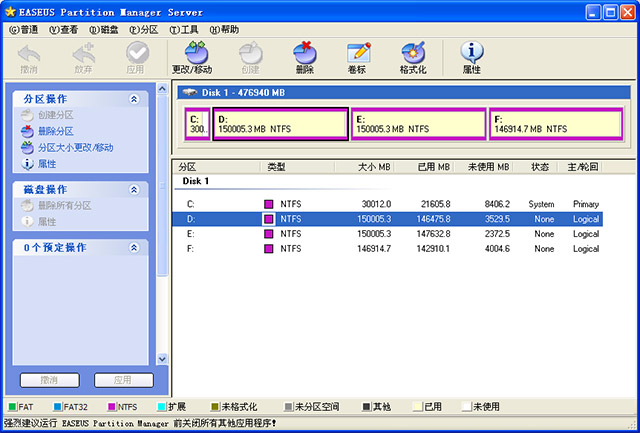This screenshot has width=640, height=433.
Task: Sort by the 分区 column header
Action: pyautogui.click(x=217, y=167)
